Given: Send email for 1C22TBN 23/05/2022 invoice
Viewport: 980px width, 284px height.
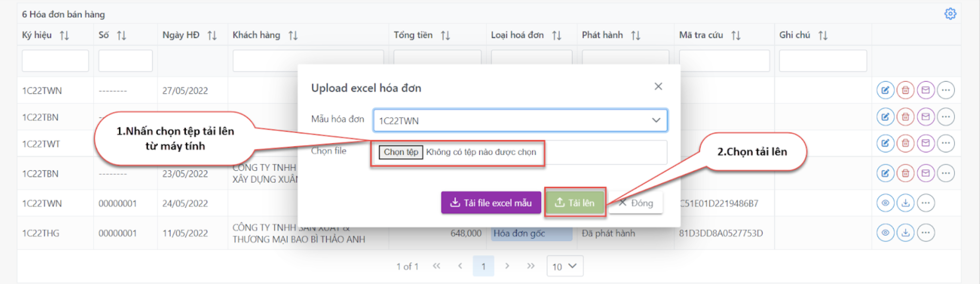Looking at the screenshot, I should [x=925, y=173].
